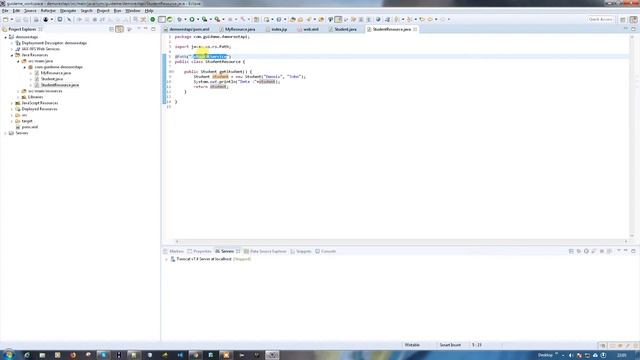Open the Search menu

[87, 11]
